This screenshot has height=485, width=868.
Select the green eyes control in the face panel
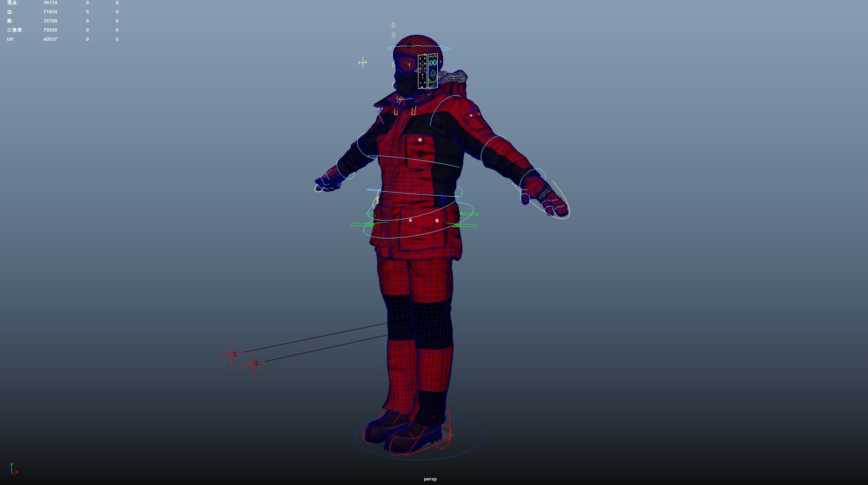click(433, 63)
